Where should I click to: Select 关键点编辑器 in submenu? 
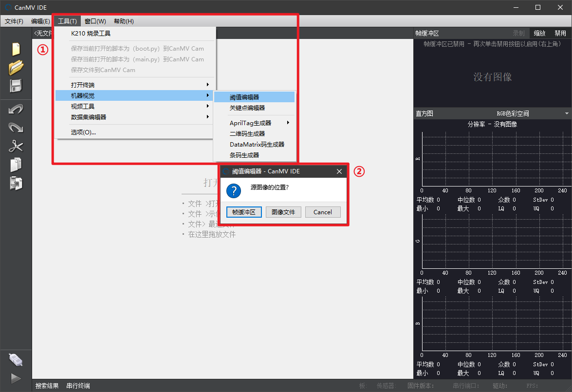(254, 108)
